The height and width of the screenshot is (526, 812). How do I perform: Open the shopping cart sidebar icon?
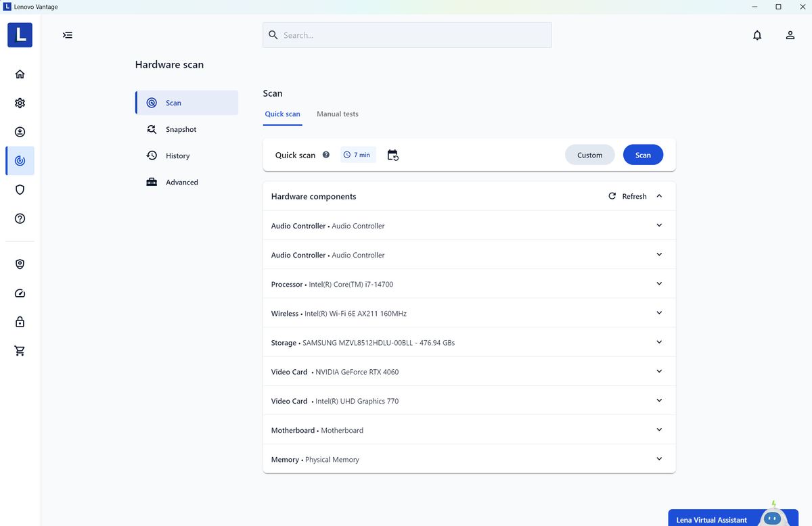[20, 351]
